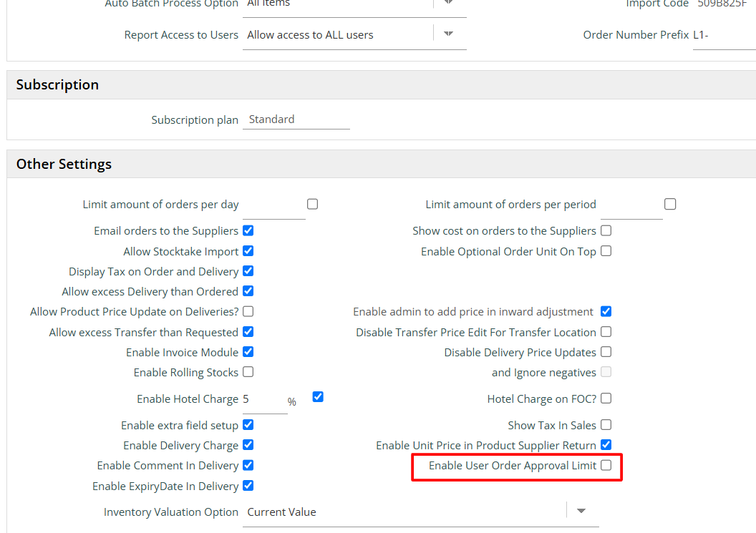Expand Inventory Valuation Option dropdown

[x=581, y=512]
